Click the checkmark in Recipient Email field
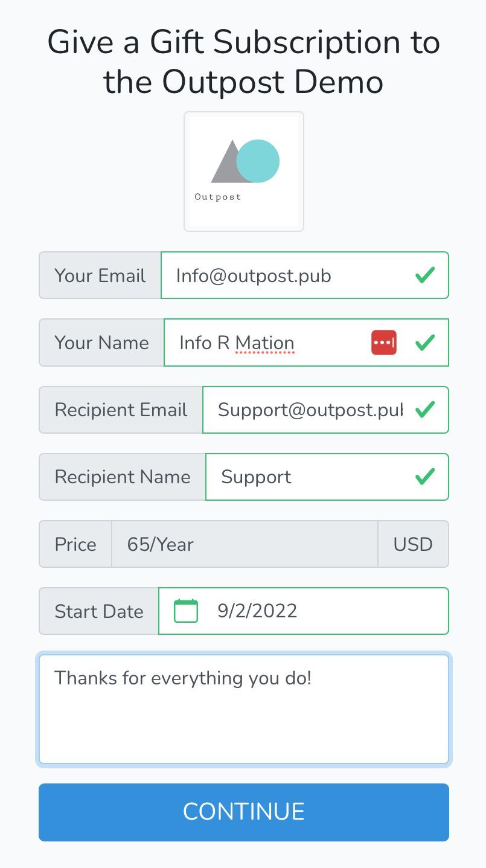486x868 pixels. point(425,410)
